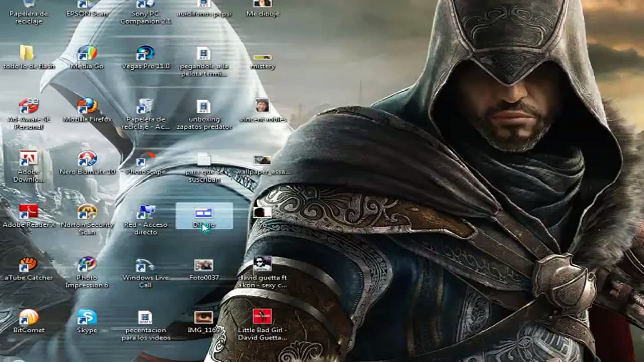Click the aTube Catcher shortcut
644x362 pixels.
point(29,264)
